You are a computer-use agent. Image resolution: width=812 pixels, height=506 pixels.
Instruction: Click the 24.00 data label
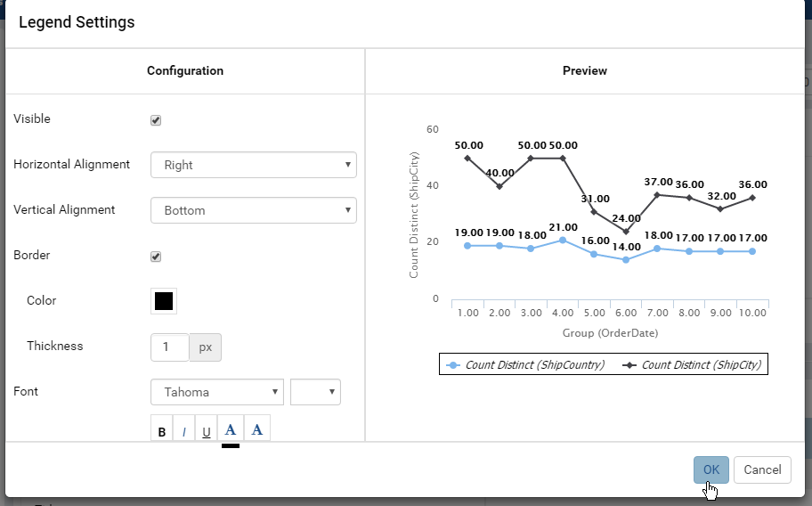tap(626, 218)
